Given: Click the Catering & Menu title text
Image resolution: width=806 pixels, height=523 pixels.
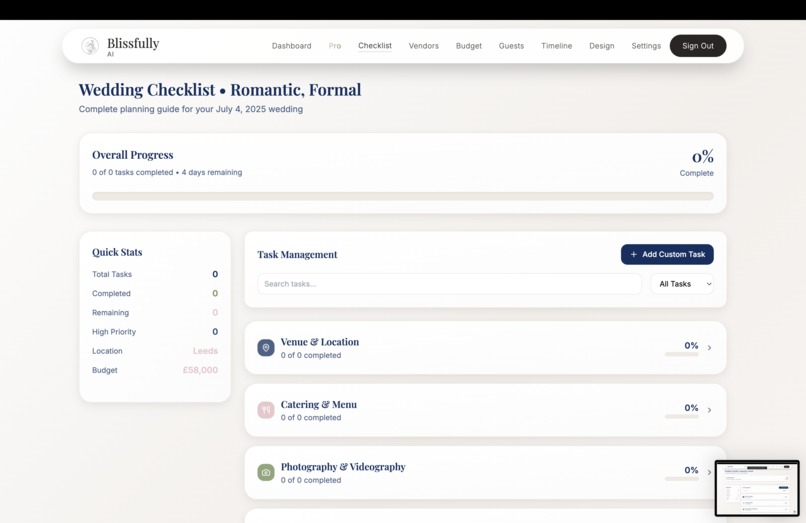Looking at the screenshot, I should [x=319, y=405].
